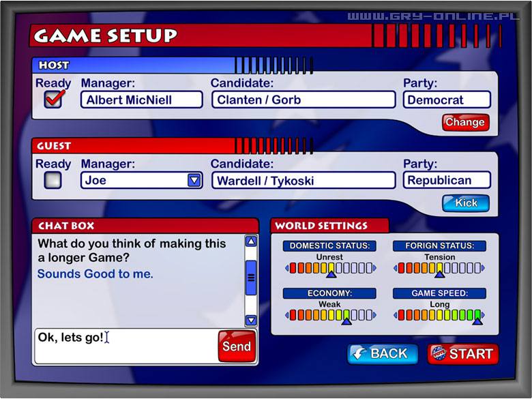
Task: Decrease Game Speed with left arrow
Action: pos(395,315)
